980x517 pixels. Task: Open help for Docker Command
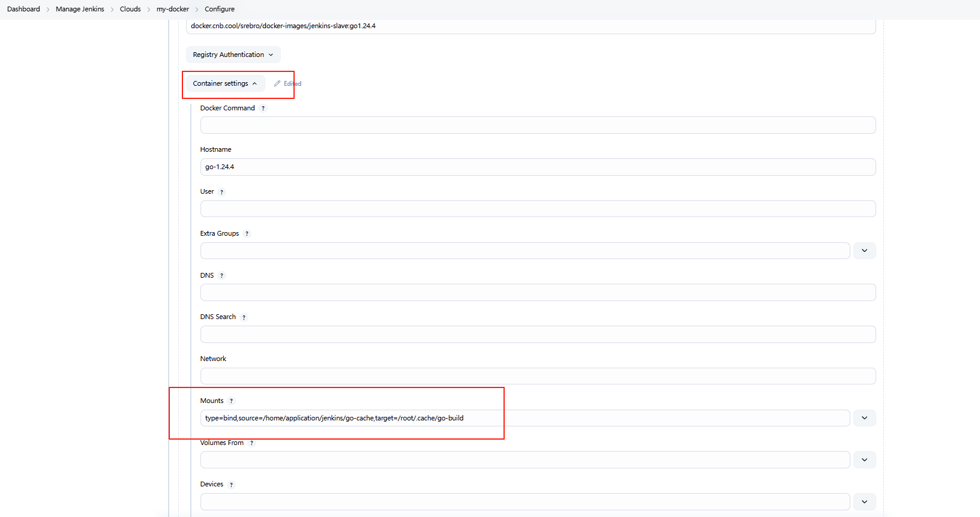pos(263,109)
